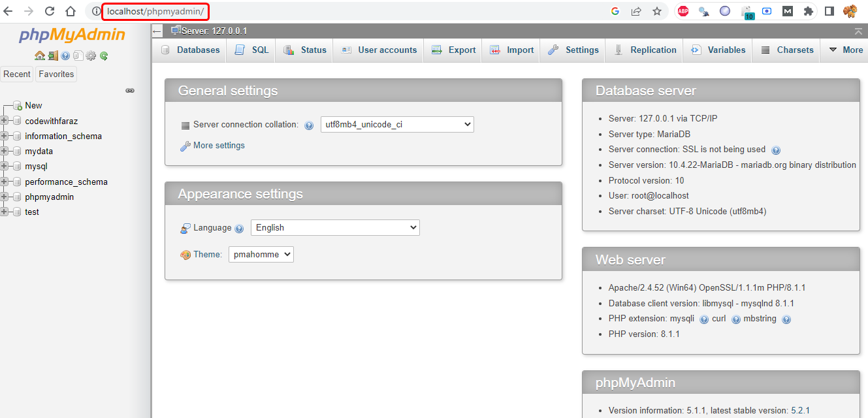Open the Databases tab
This screenshot has height=418, width=868.
(x=190, y=50)
